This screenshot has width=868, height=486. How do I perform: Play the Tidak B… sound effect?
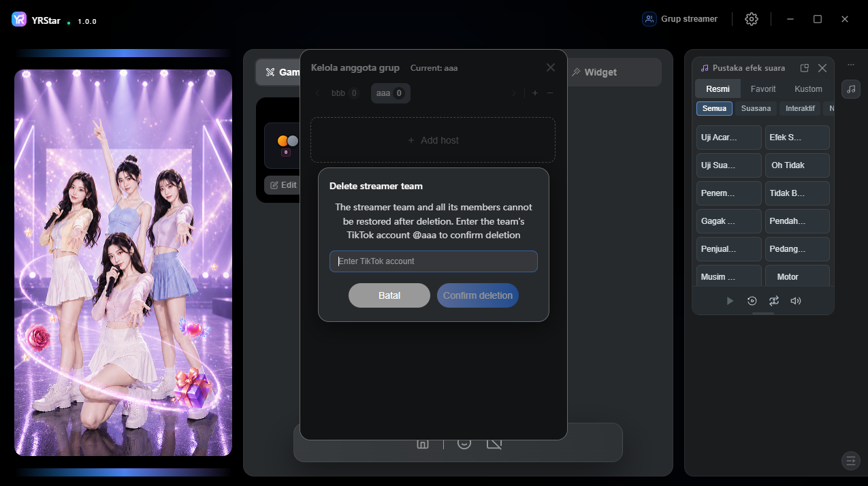(797, 193)
